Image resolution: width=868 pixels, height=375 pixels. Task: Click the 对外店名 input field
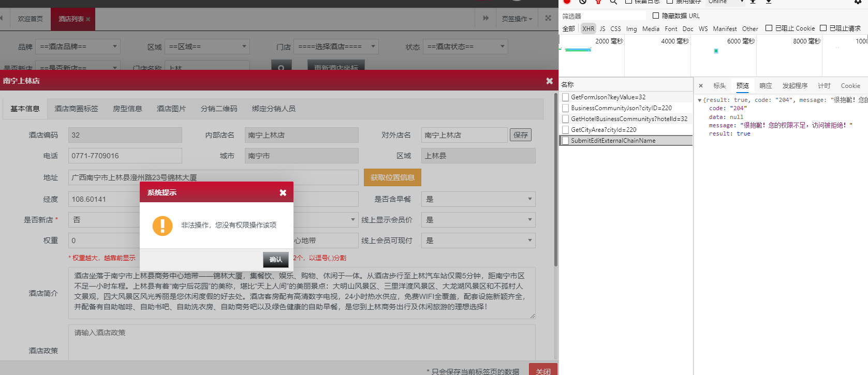[464, 135]
